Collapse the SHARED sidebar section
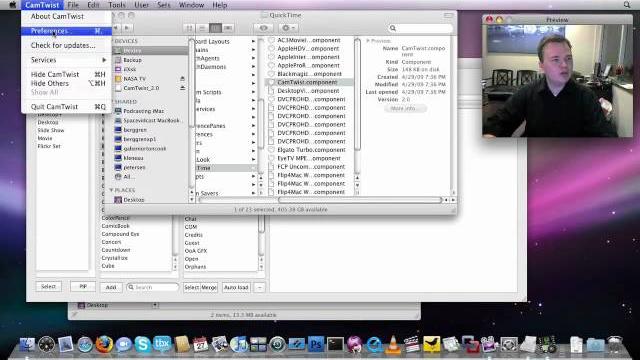This screenshot has width=640, height=360. pos(112,102)
